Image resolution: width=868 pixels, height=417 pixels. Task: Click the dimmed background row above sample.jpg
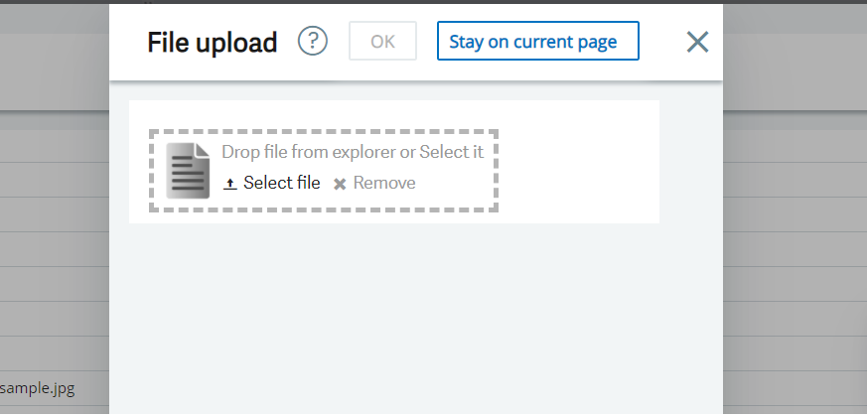click(x=50, y=352)
